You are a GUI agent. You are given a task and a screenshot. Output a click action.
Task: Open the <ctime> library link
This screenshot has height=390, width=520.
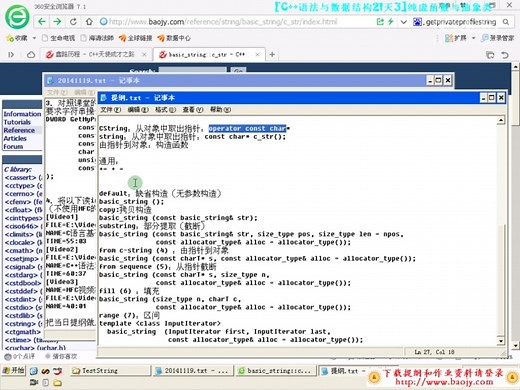pyautogui.click(x=18, y=340)
